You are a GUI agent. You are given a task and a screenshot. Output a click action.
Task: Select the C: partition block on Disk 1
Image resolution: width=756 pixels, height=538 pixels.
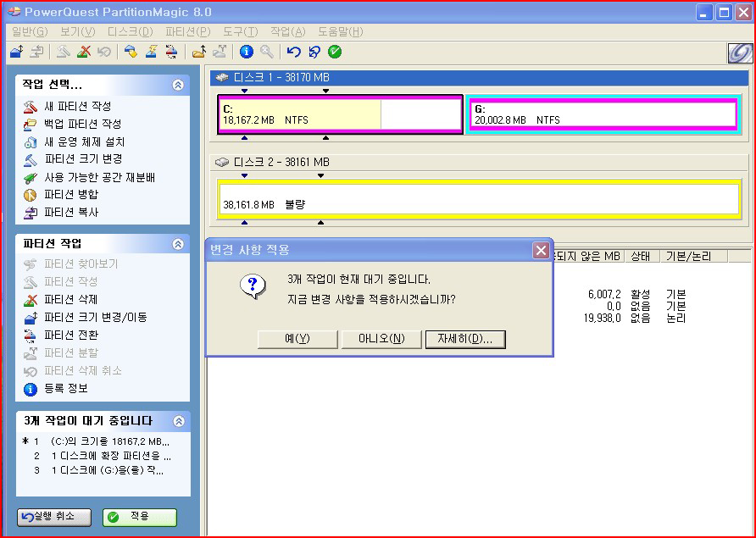click(340, 114)
